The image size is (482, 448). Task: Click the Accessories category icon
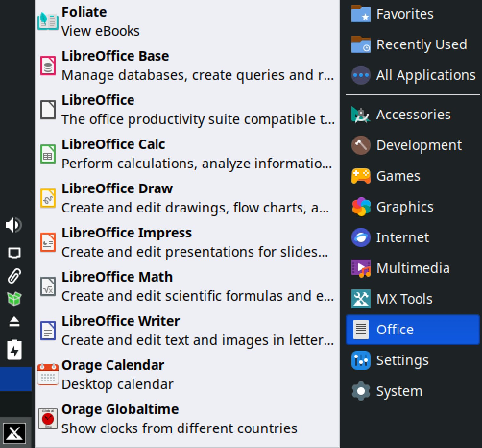tap(361, 115)
